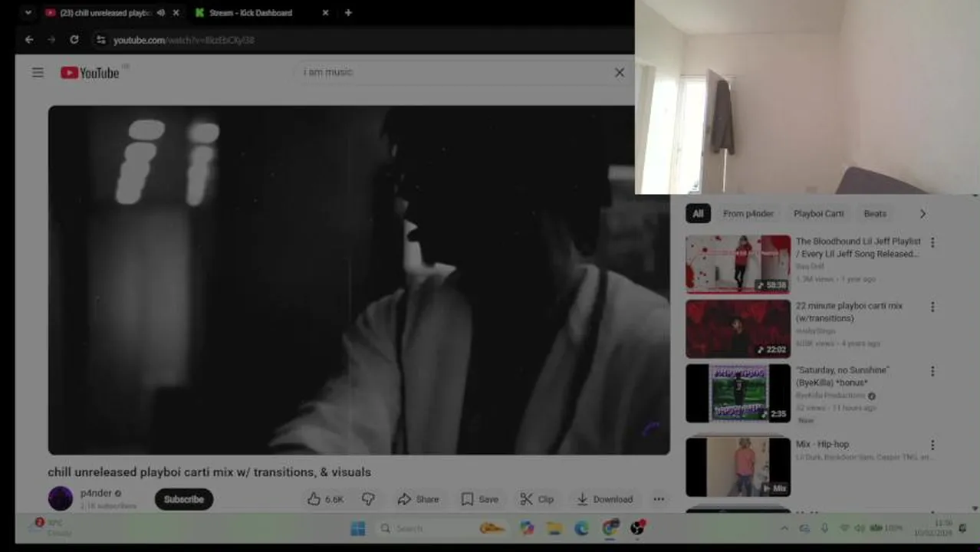The width and height of the screenshot is (980, 552).
Task: Click into the YouTube search field
Action: click(x=452, y=72)
